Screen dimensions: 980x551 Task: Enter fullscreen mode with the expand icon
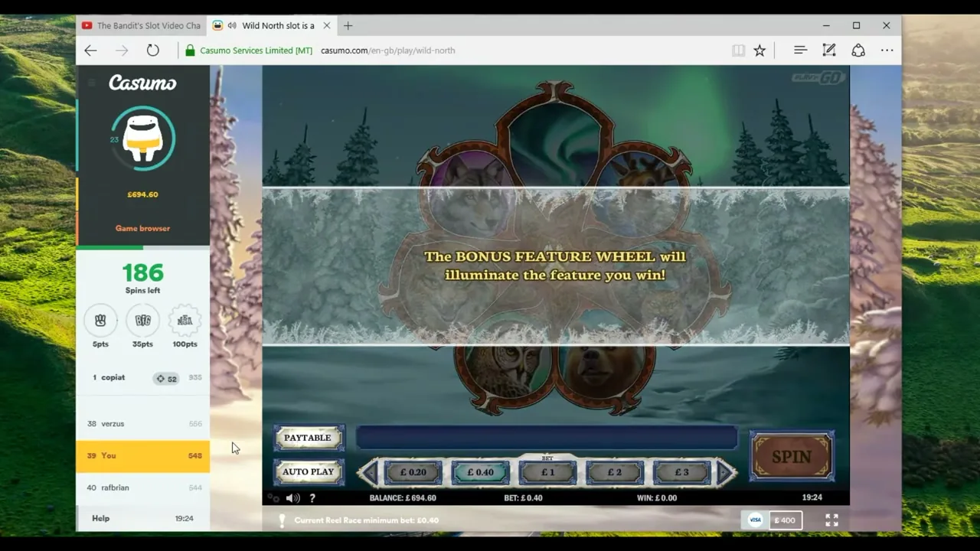[831, 520]
